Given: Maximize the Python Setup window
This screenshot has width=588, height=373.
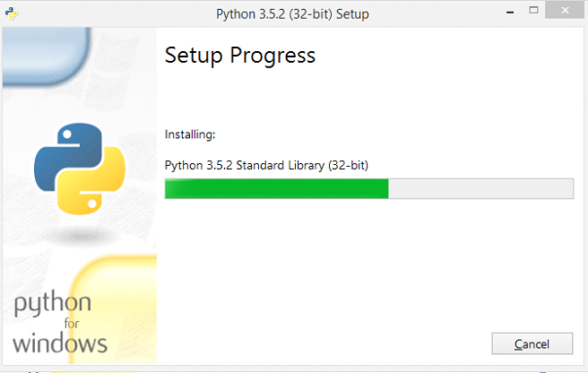Looking at the screenshot, I should point(533,11).
